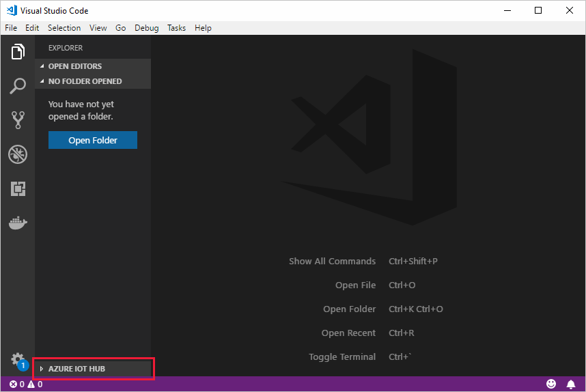
Task: Open the Docker view icon
Action: [x=18, y=223]
